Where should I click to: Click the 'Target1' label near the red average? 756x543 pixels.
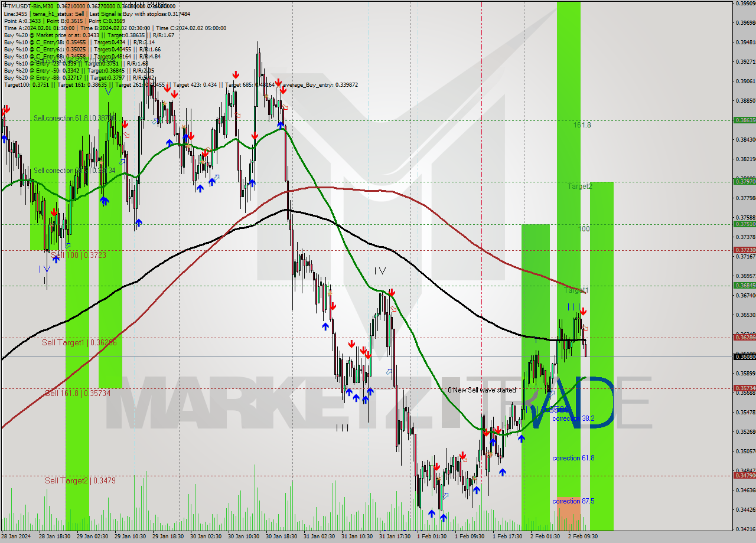[576, 290]
